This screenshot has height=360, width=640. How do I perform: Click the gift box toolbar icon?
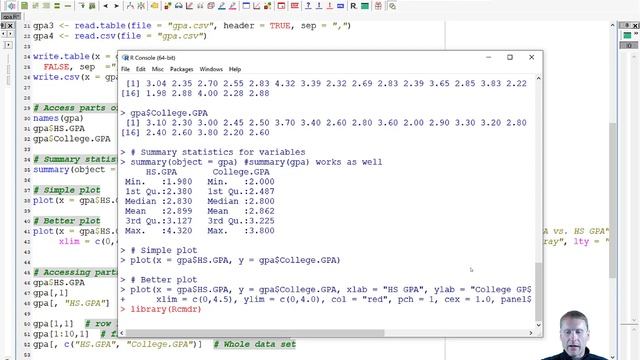point(378,6)
